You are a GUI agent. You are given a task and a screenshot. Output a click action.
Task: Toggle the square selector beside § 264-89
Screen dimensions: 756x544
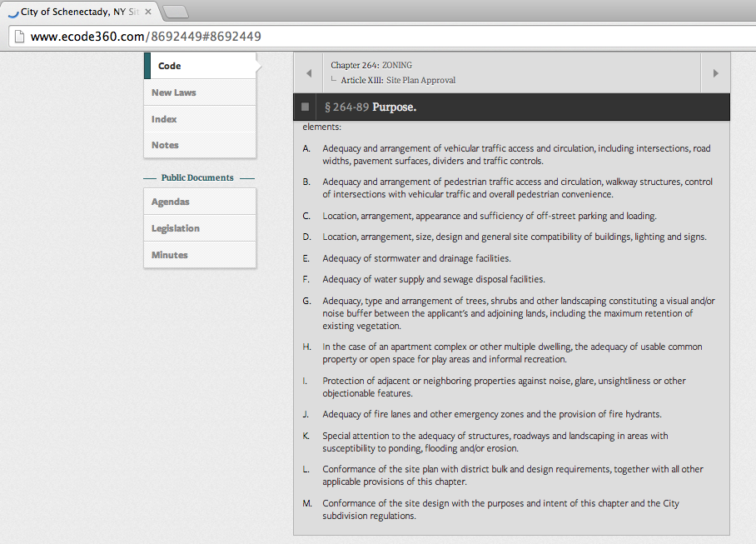(306, 107)
